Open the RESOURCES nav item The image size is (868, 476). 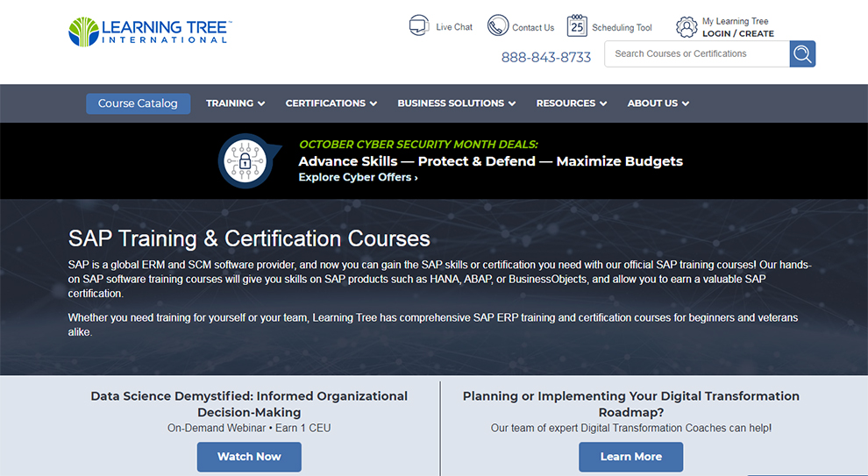tap(566, 103)
